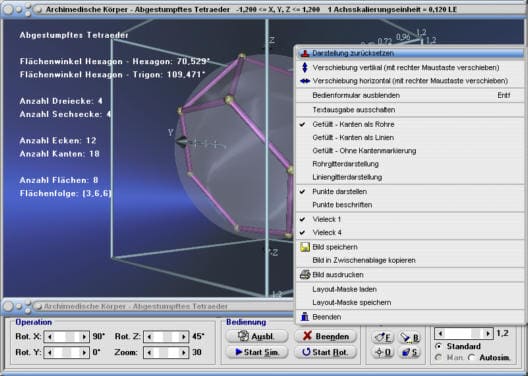The height and width of the screenshot is (376, 528).
Task: Click Rot. X slider right arrow
Action: 84,337
